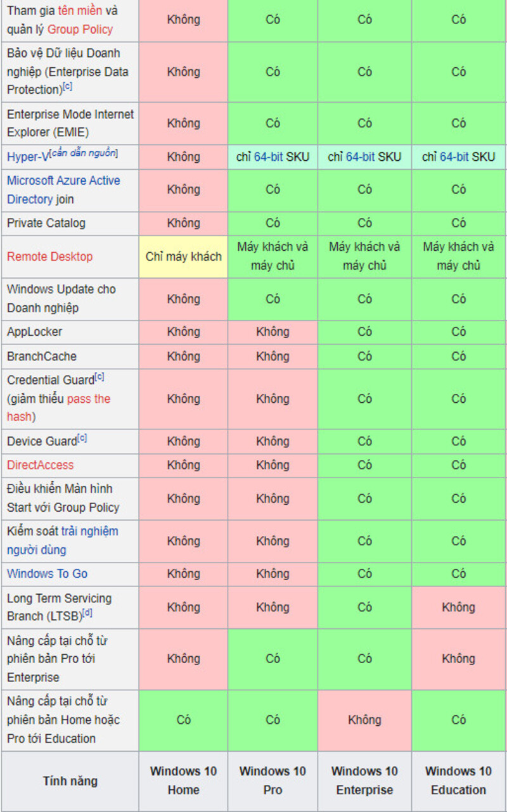Open the red DirectAccess link
The height and width of the screenshot is (812, 507).
click(x=40, y=465)
